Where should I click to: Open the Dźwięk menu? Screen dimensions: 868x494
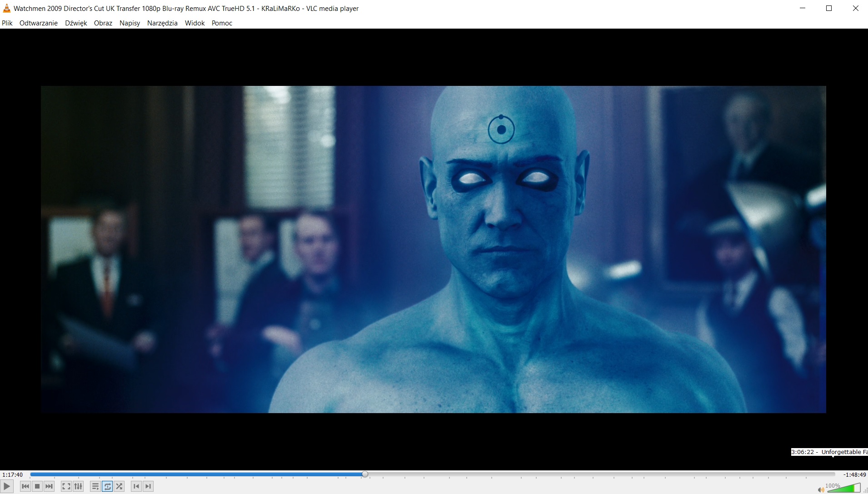[x=76, y=23]
